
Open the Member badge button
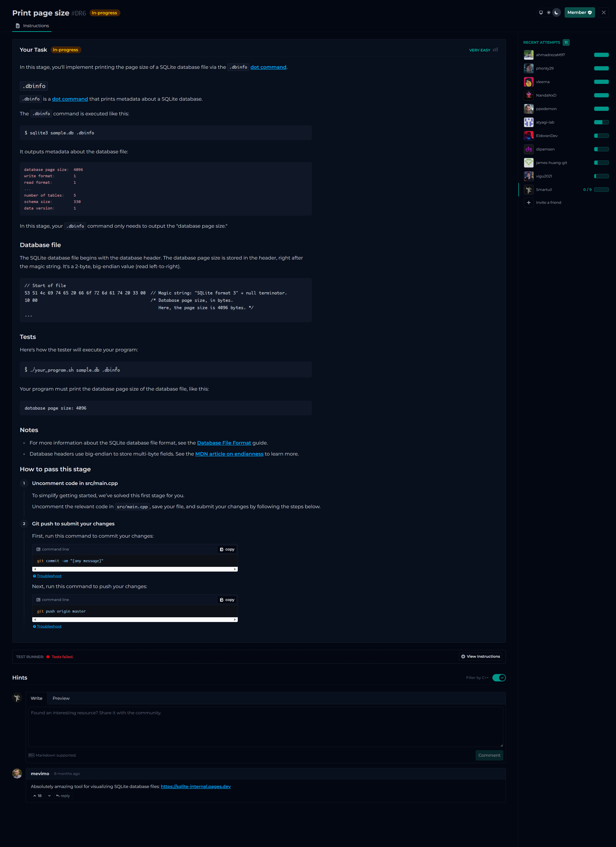click(x=579, y=13)
